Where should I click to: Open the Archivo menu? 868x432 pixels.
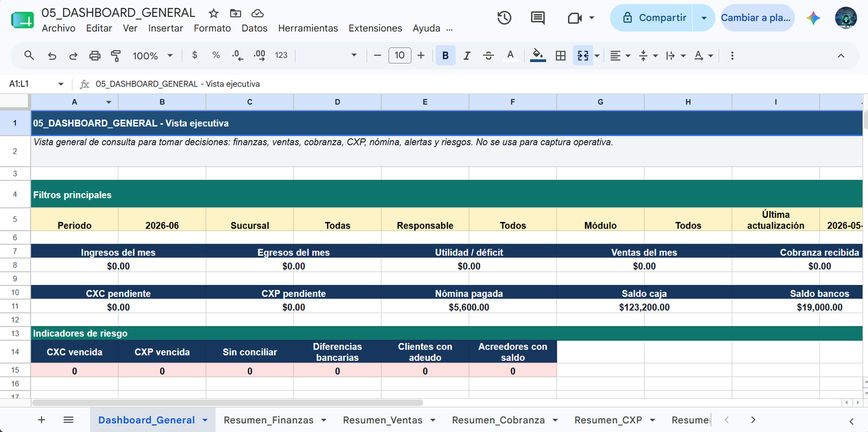point(59,28)
